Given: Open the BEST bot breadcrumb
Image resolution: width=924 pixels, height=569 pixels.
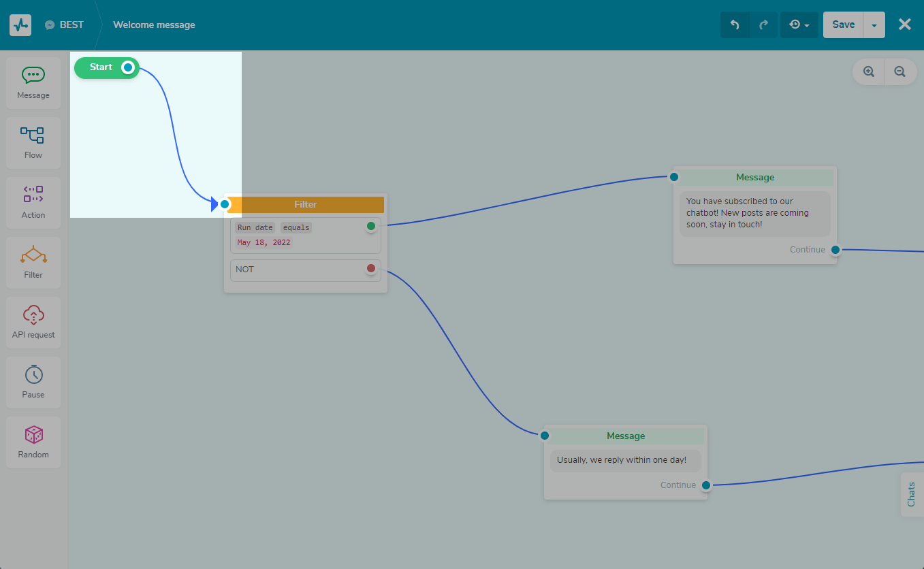Looking at the screenshot, I should coord(71,25).
